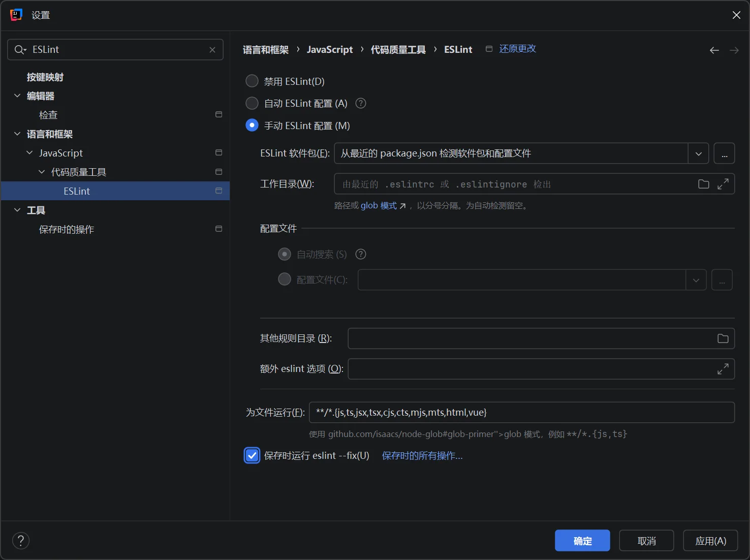Image resolution: width=750 pixels, height=560 pixels.
Task: Open help for automatic search option
Action: (x=361, y=255)
